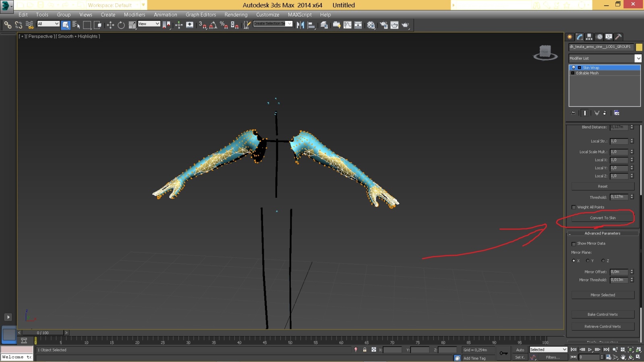Open the Material Editor icon
Screen dimensions: 644x362
coord(371,25)
